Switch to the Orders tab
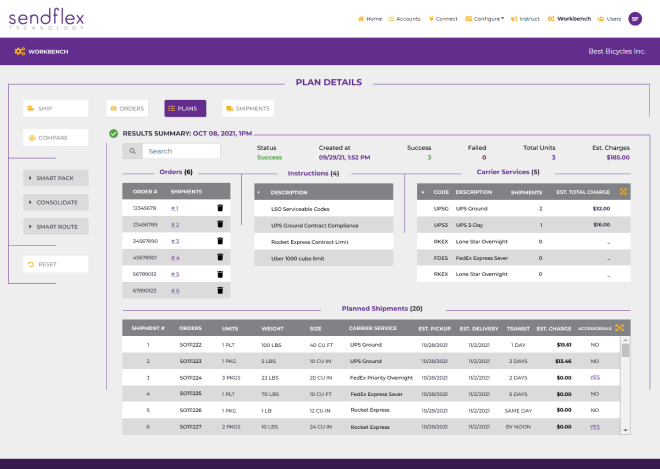The image size is (660, 469). pos(128,108)
